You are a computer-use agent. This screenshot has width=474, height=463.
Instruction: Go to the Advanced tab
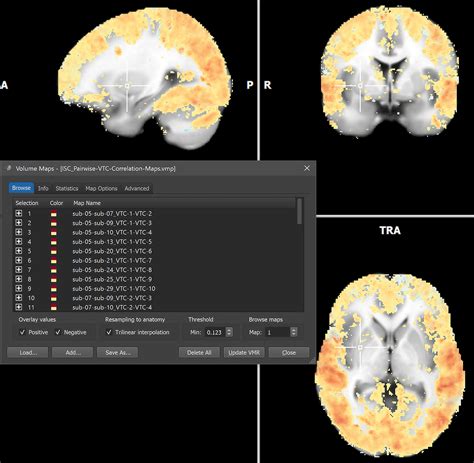point(137,188)
